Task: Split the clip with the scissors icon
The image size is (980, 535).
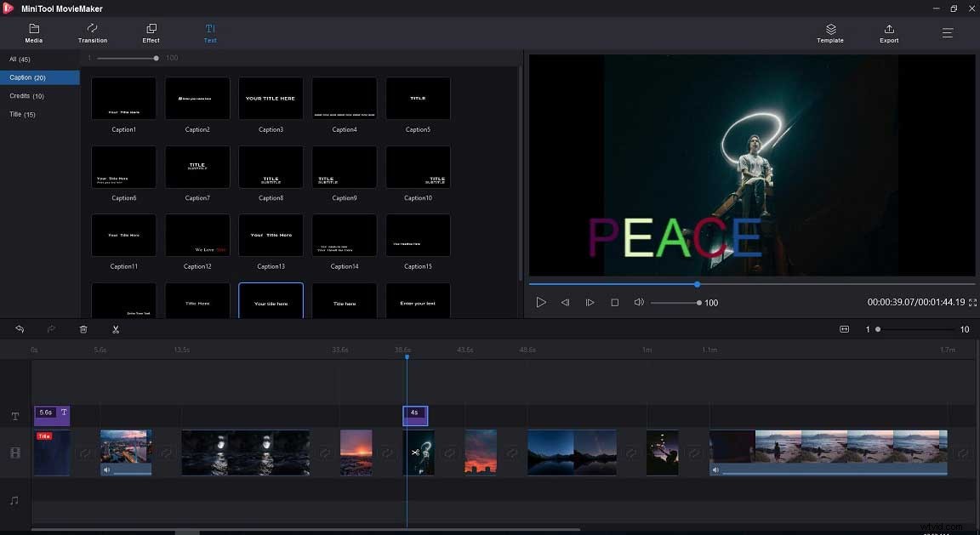Action: click(x=116, y=329)
